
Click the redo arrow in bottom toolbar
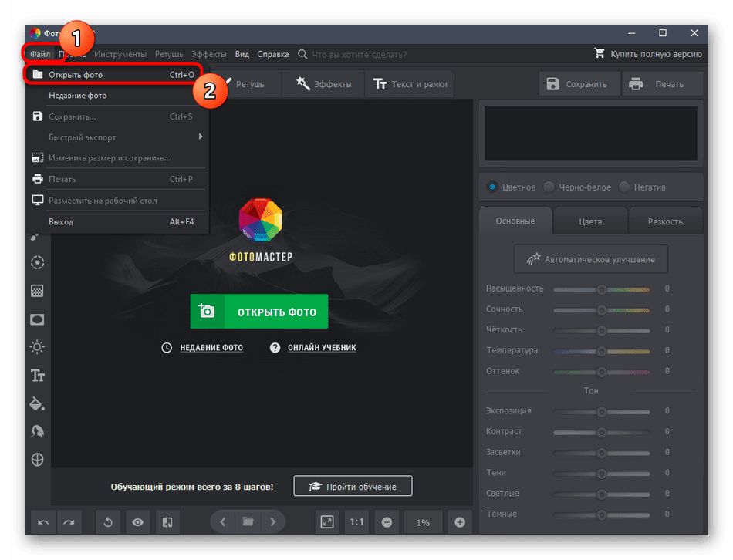(69, 522)
